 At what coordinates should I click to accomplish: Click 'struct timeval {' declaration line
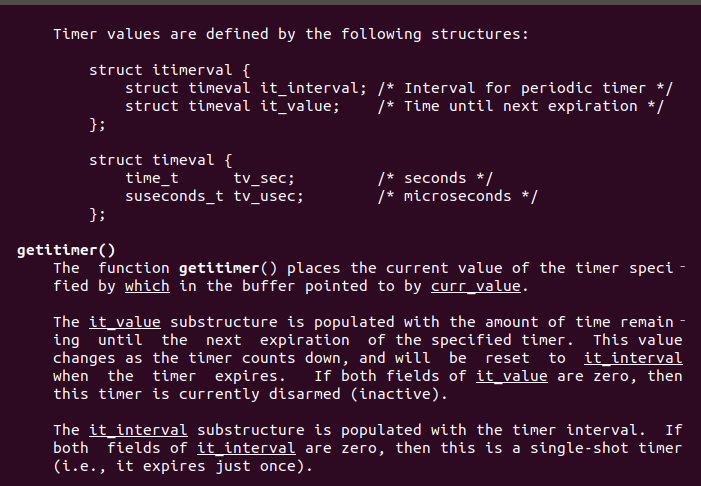(160, 160)
